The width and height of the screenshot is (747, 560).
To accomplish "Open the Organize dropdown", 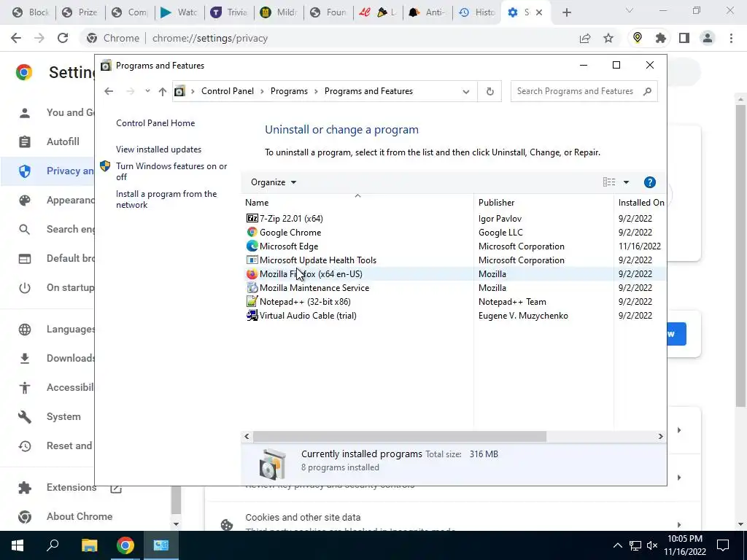I will coord(274,182).
